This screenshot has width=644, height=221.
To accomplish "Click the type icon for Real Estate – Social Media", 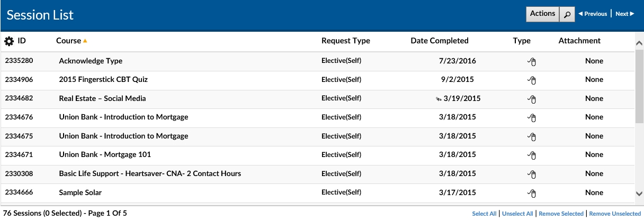I will point(532,99).
